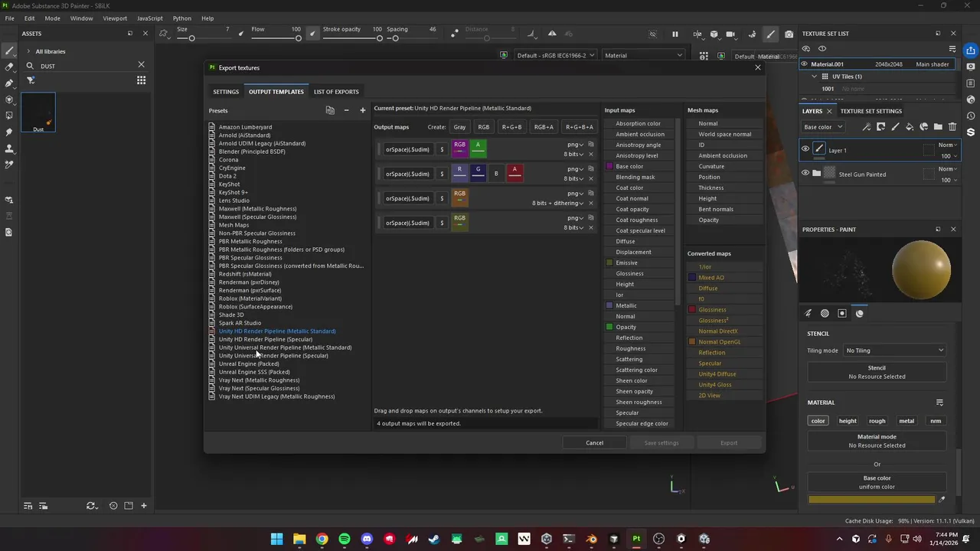Screen dimensions: 980x551
Task: Toggle visibility of Steel Gun Painted folder
Action: (x=805, y=174)
